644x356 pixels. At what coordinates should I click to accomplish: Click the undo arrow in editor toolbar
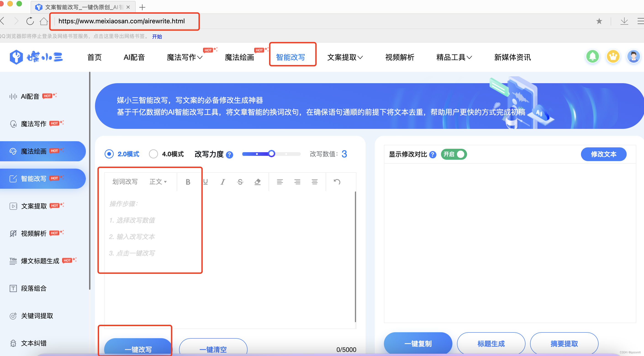click(x=337, y=182)
